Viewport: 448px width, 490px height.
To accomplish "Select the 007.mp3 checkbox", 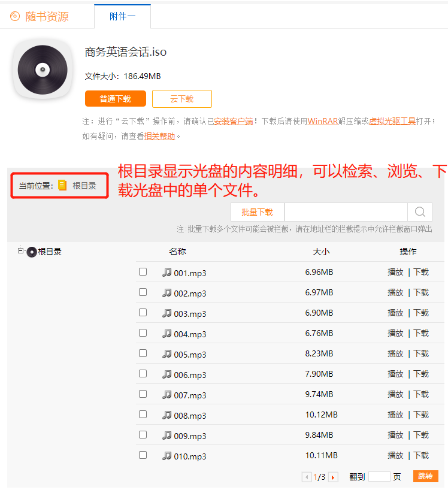I will point(143,394).
